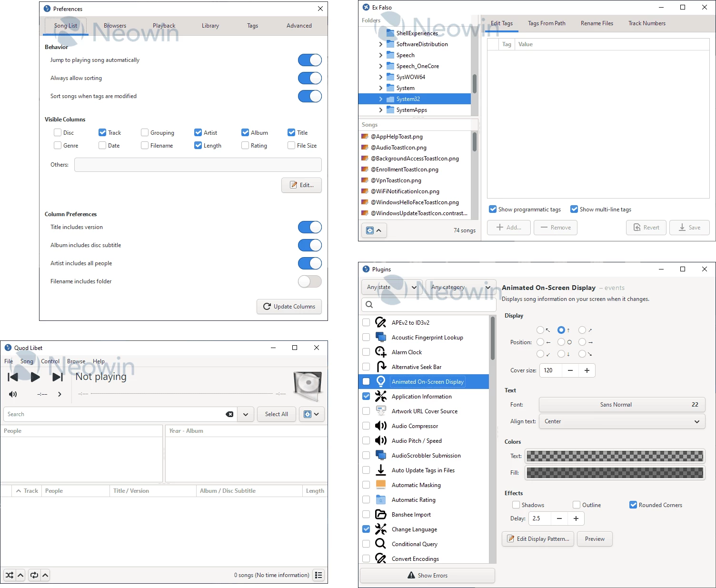Check the File Size column checkbox
The width and height of the screenshot is (716, 588).
[291, 145]
